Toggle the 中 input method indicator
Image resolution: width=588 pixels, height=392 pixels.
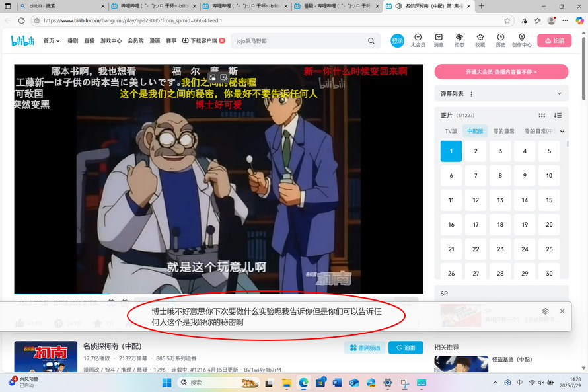coord(519,383)
